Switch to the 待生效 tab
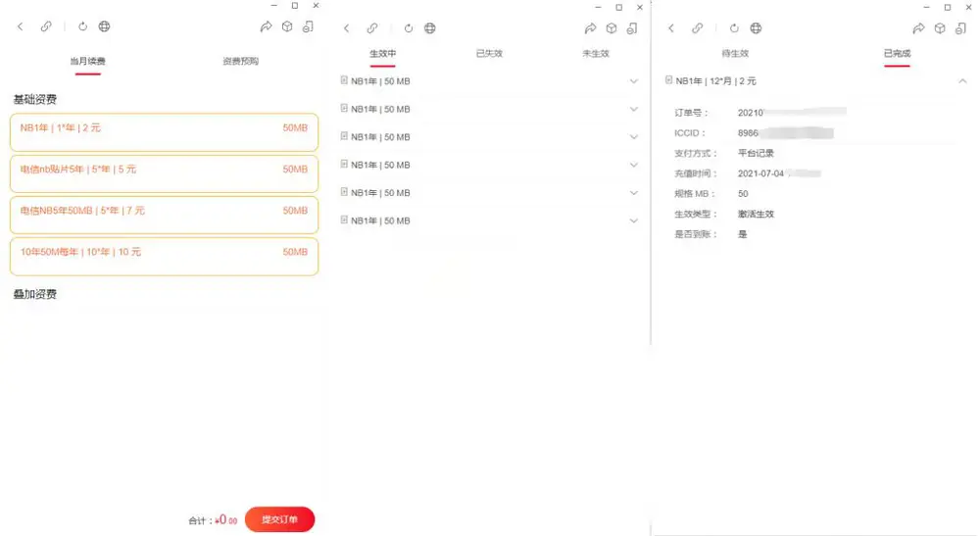980x536 pixels. (735, 54)
